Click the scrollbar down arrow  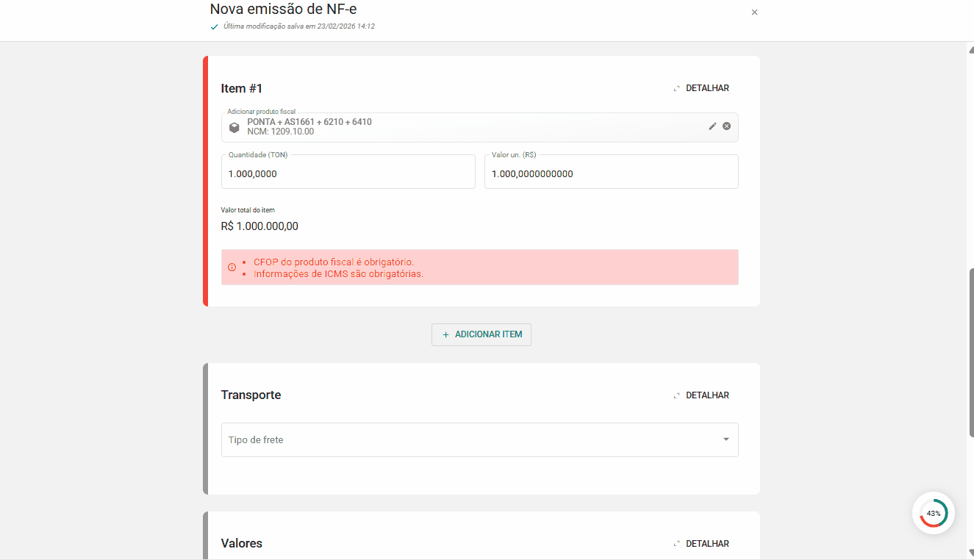pyautogui.click(x=970, y=553)
